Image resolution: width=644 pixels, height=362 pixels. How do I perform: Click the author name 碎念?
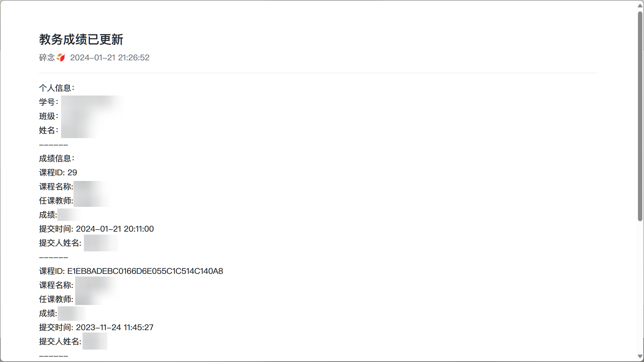47,58
